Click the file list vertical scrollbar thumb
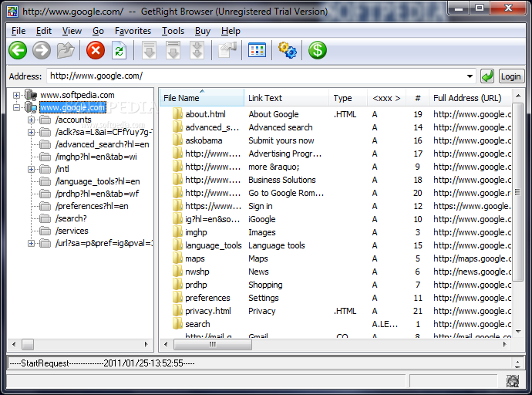 click(x=517, y=192)
